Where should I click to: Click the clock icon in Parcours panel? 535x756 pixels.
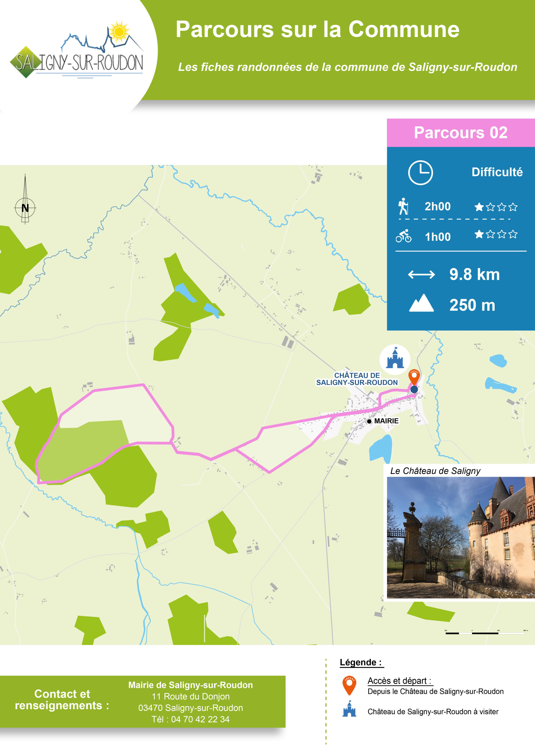coord(420,173)
